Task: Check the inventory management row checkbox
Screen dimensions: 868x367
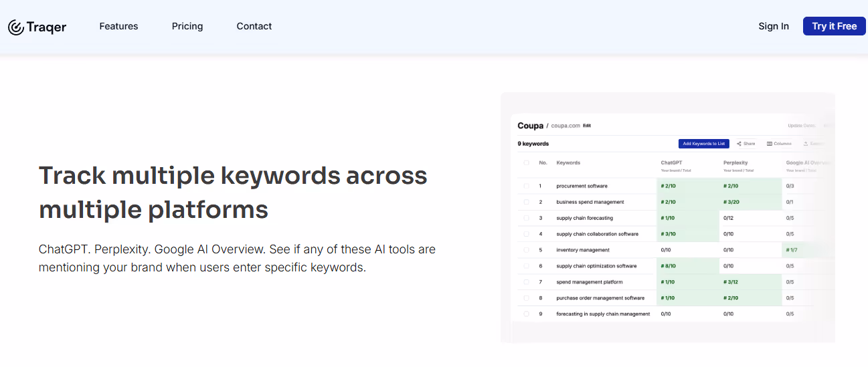Action: pos(526,250)
